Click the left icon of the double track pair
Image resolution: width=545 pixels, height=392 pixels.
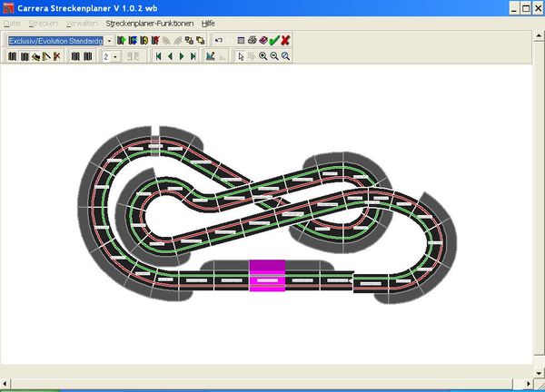tap(75, 56)
